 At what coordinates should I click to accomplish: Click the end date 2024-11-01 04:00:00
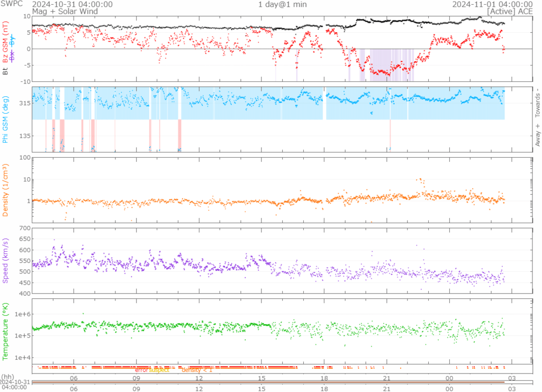point(493,4)
